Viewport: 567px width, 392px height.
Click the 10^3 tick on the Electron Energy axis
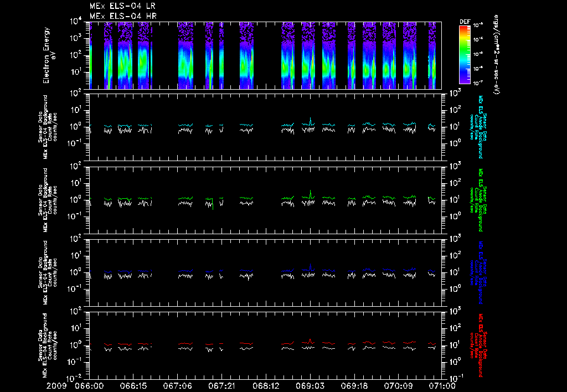point(75,38)
